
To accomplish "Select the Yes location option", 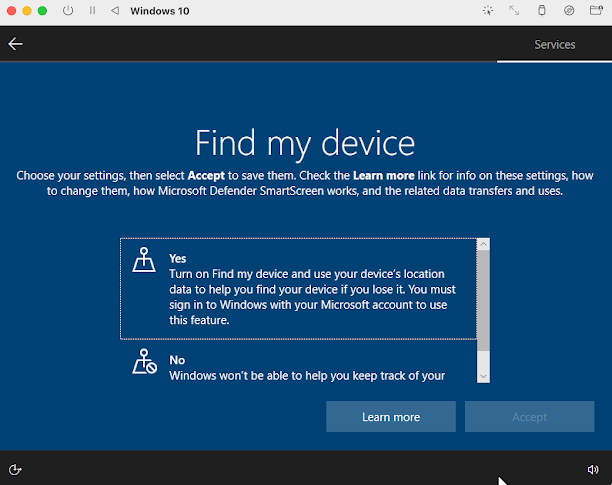I will (298, 289).
